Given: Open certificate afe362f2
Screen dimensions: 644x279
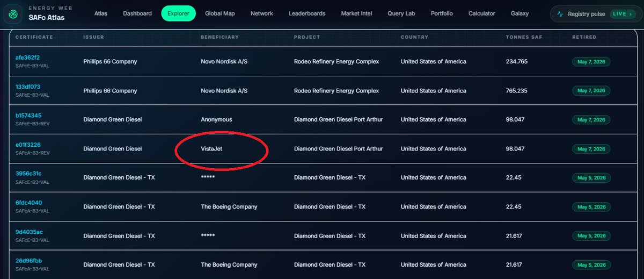Looking at the screenshot, I should tap(28, 58).
